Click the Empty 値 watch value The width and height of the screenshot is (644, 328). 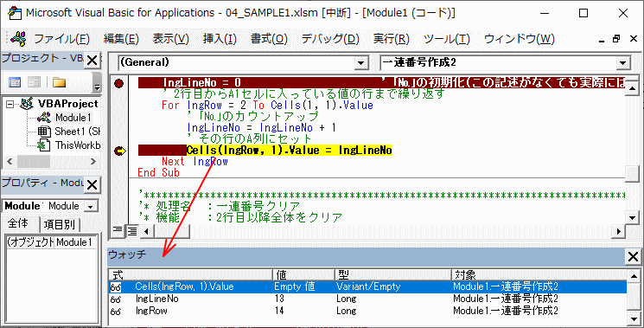pos(295,287)
